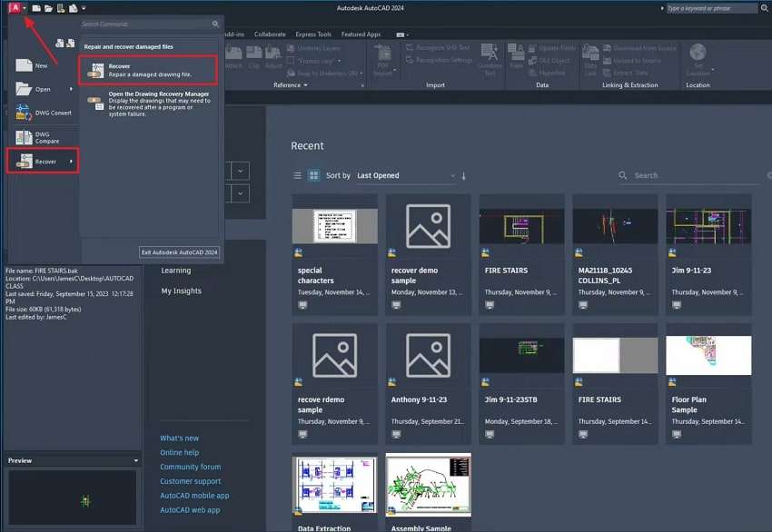Screen dimensions: 772x532
Task: Click Extract Data in Linking & Extraction
Action: pyautogui.click(x=626, y=73)
